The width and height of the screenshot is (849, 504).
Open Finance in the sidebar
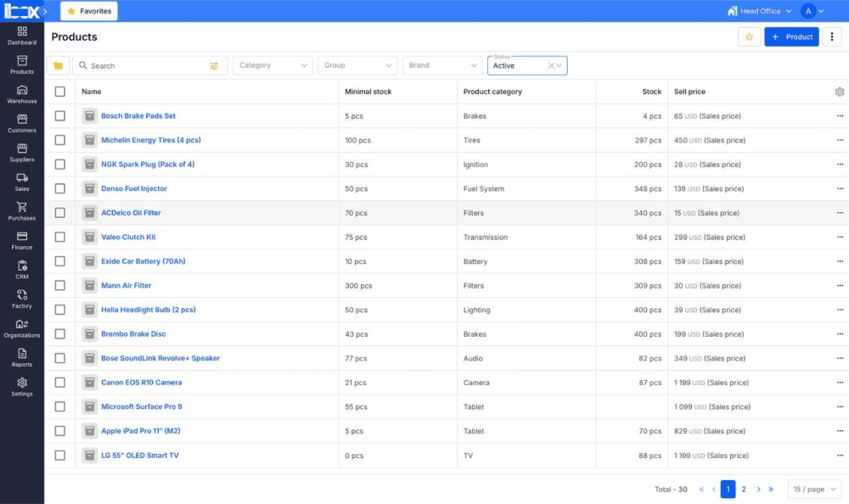click(22, 241)
